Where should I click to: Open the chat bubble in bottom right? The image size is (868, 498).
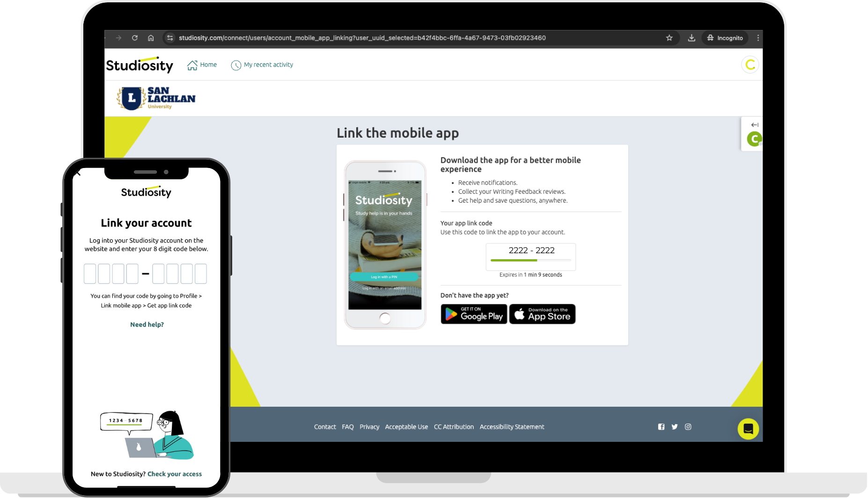(x=748, y=428)
